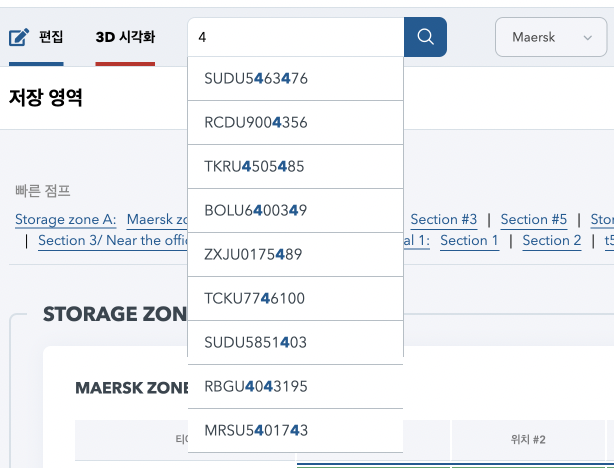Jump to Storage zone A link

(66, 219)
